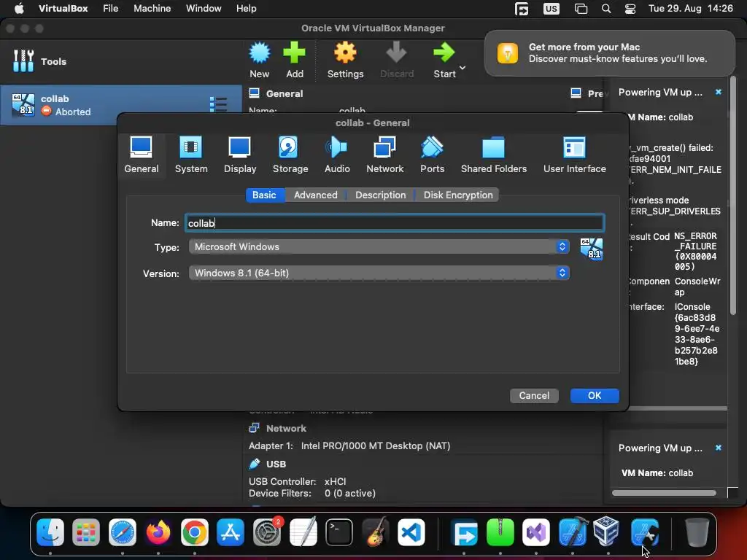
Task: Open Trash from Dock
Action: click(697, 532)
